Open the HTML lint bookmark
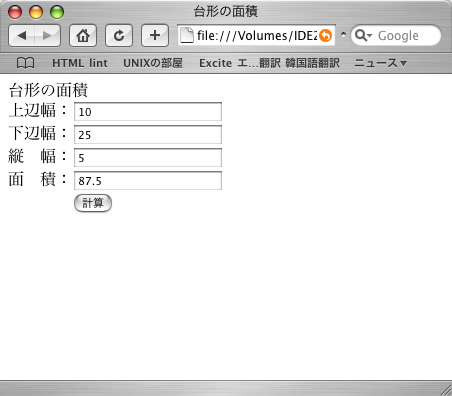The image size is (452, 396). tap(80, 63)
